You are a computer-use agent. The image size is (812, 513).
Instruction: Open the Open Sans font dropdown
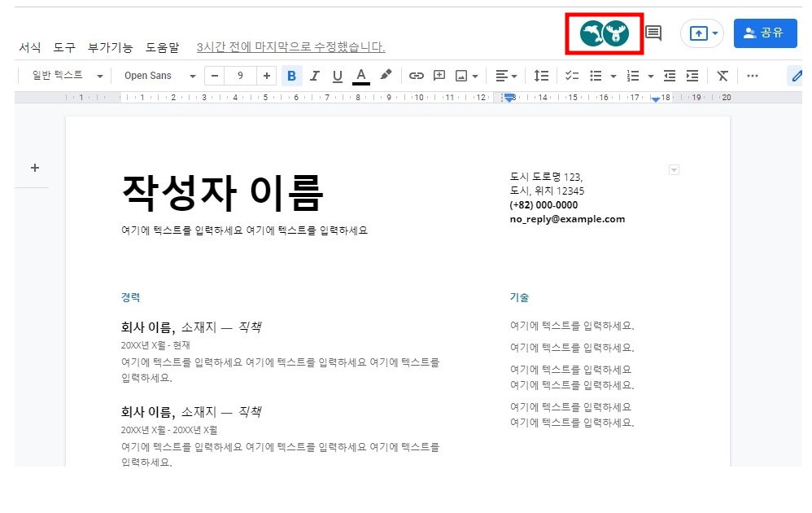coord(160,76)
